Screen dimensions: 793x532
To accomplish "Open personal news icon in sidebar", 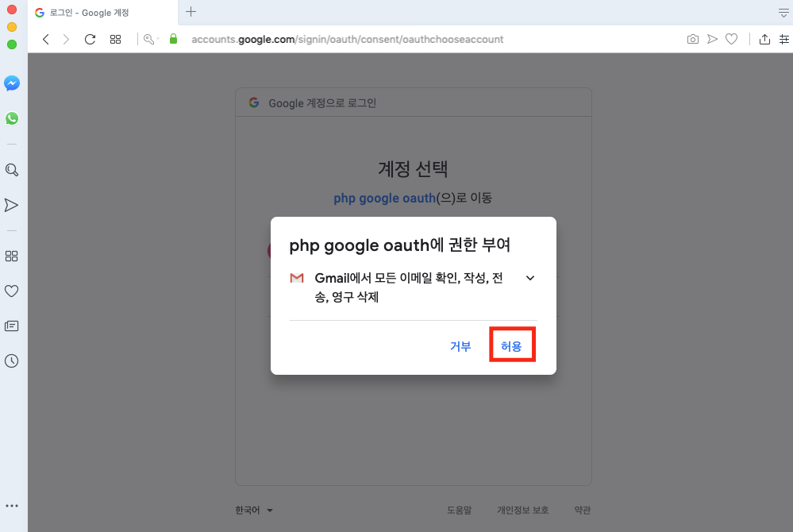I will (x=11, y=326).
